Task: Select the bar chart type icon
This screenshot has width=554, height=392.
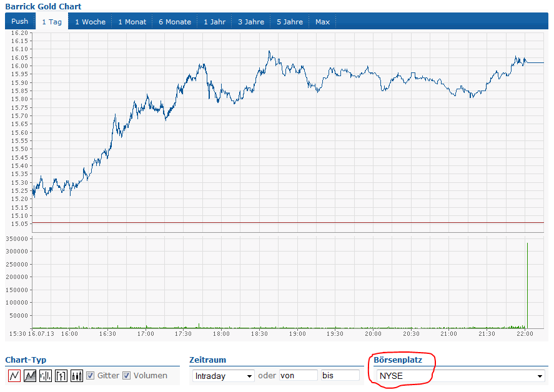Action: coord(46,375)
